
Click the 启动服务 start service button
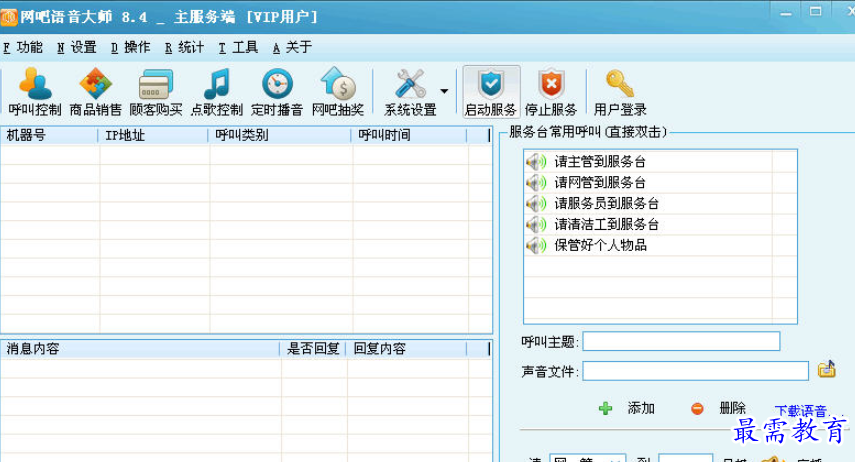coord(491,92)
